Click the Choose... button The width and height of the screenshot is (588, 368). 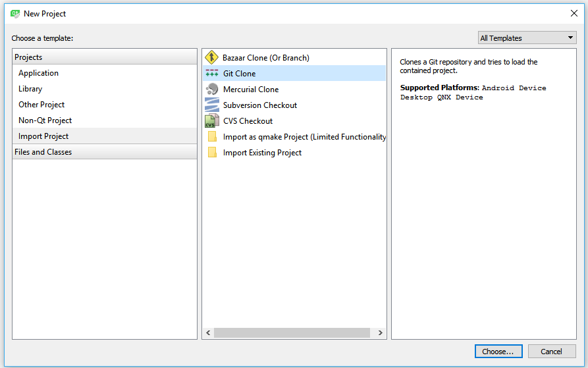click(498, 351)
